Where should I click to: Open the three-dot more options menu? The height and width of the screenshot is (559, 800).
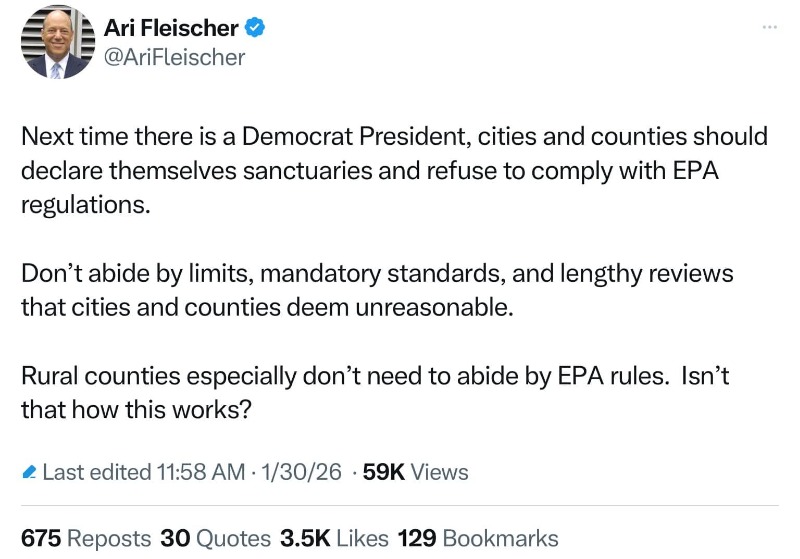pyautogui.click(x=769, y=26)
